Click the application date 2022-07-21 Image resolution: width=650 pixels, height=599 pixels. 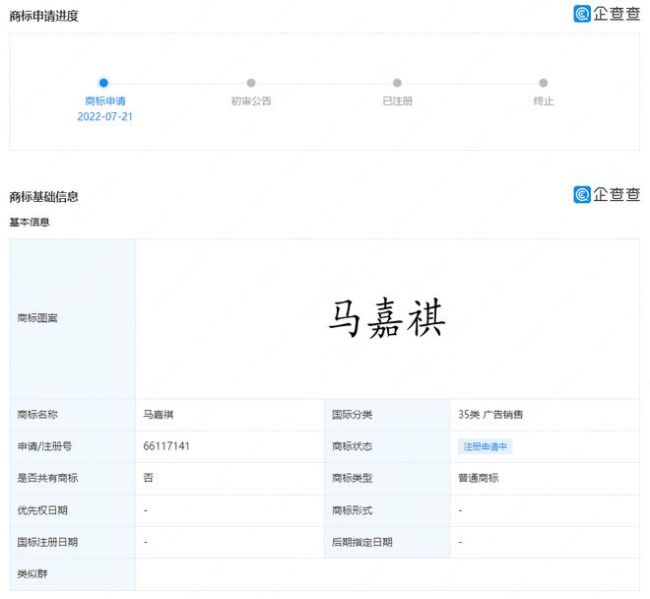pyautogui.click(x=105, y=116)
